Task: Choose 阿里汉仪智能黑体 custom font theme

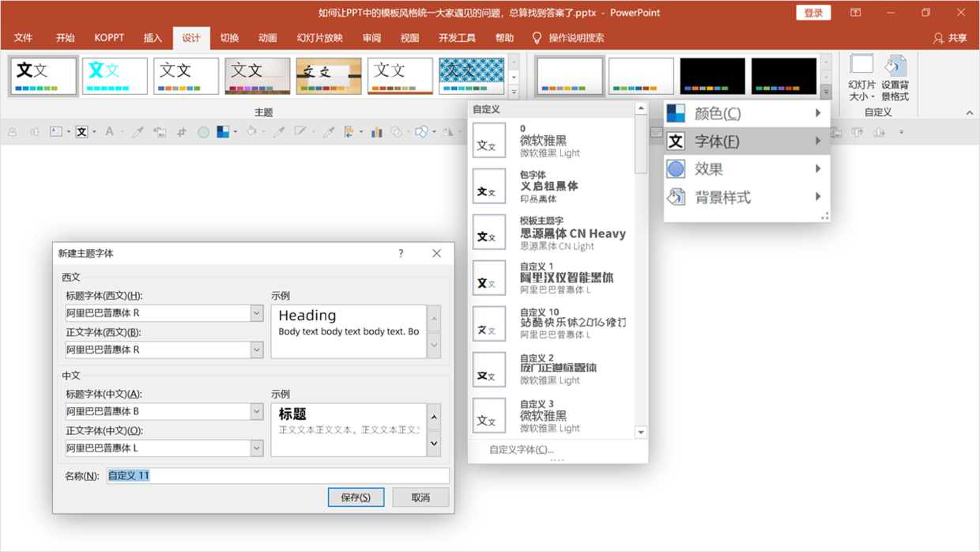Action: click(x=553, y=278)
